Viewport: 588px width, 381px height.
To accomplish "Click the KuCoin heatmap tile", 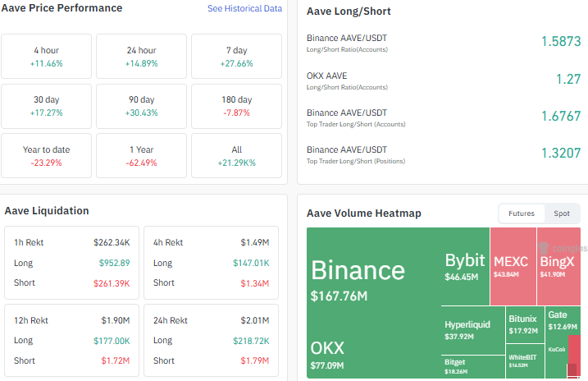I will click(557, 356).
